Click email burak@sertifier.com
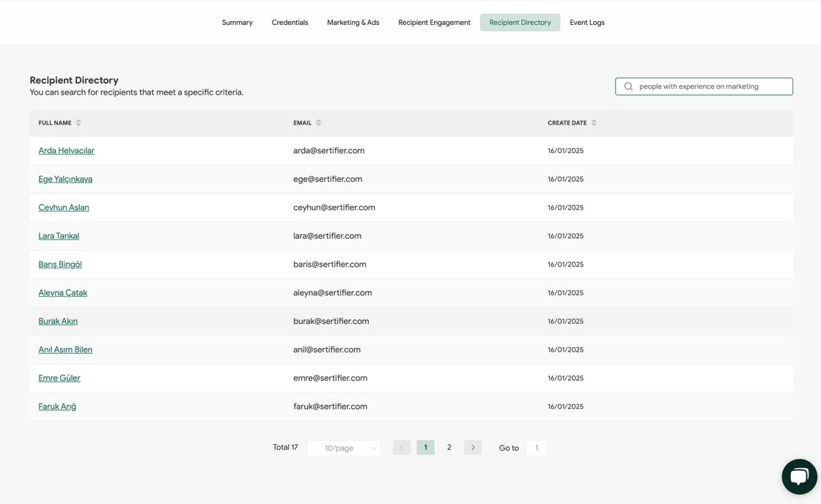This screenshot has width=821, height=504. click(331, 322)
